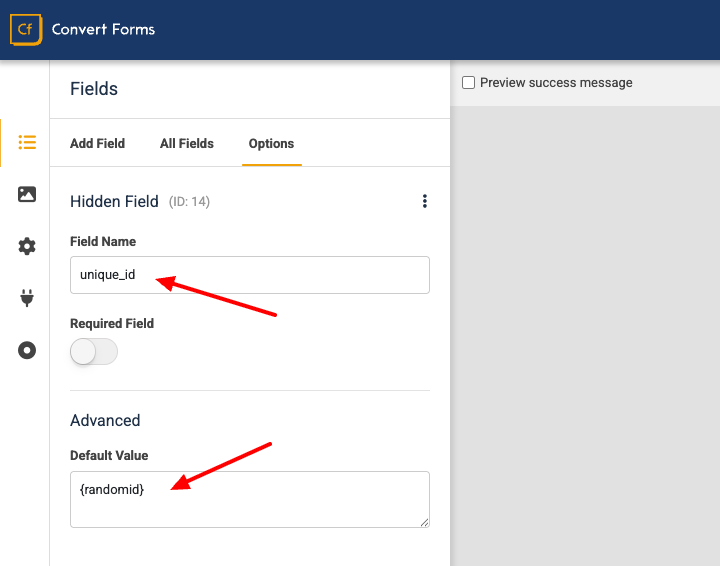Click the circle-dot sidebar icon
Image resolution: width=720 pixels, height=566 pixels.
(27, 350)
